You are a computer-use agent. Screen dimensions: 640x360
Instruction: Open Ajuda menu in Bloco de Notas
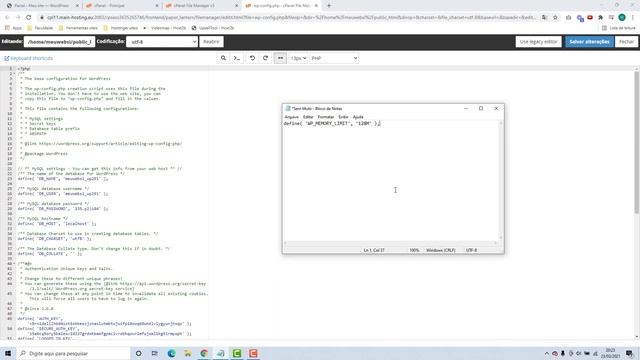(358, 117)
